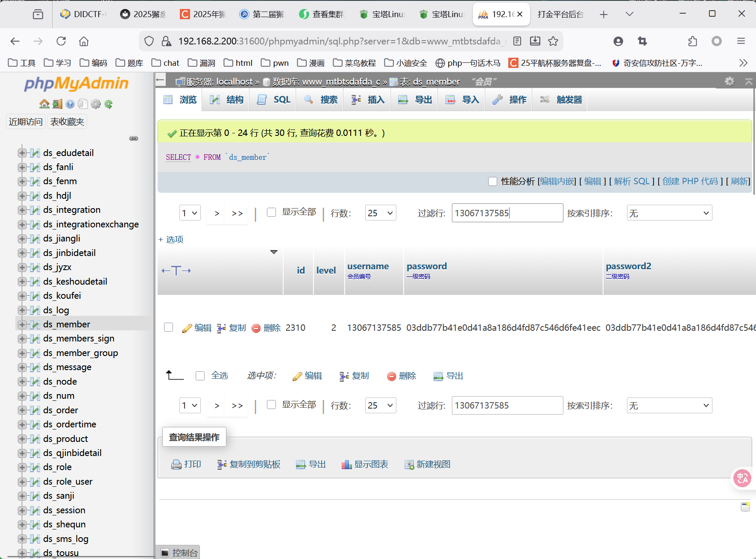Click red 删除 in row 2310

point(266,328)
